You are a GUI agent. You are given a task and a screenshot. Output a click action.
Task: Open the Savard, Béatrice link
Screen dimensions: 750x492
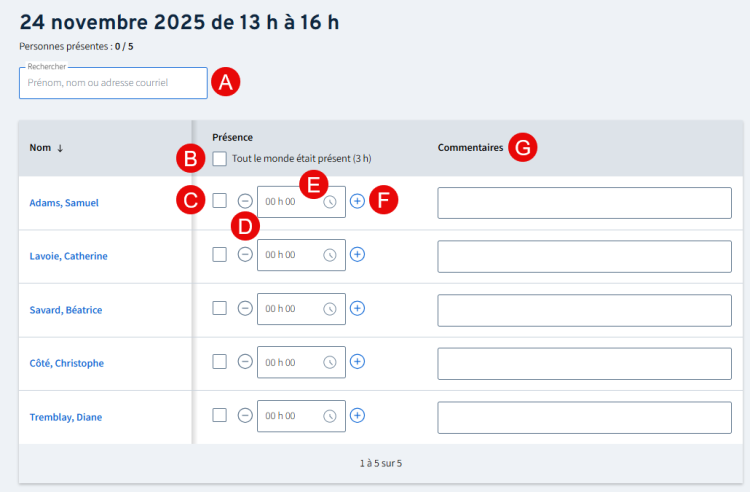pos(66,310)
